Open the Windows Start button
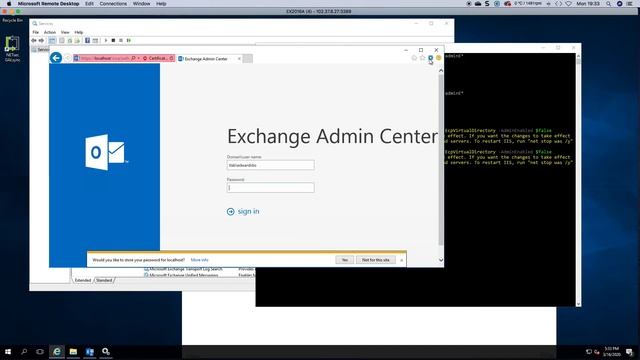The height and width of the screenshot is (360, 640). click(8, 351)
